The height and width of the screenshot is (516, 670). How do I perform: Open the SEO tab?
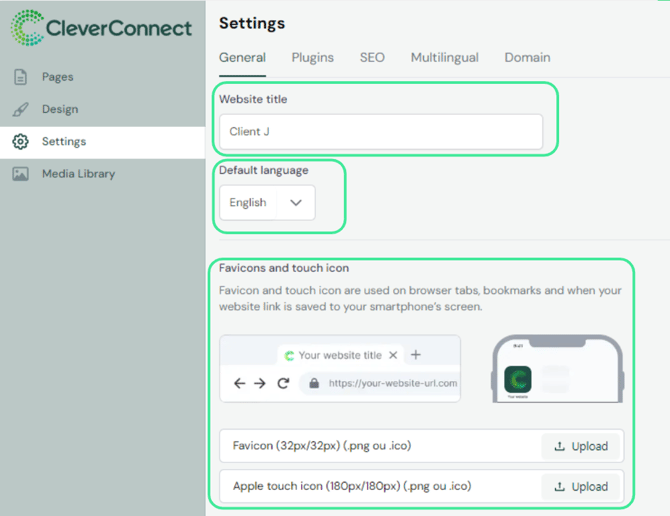tap(372, 58)
